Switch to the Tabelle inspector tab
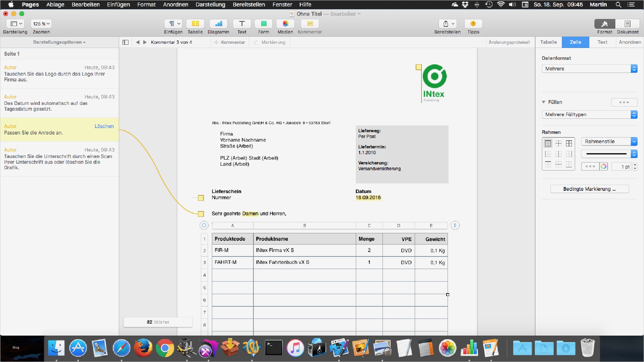 tap(548, 42)
